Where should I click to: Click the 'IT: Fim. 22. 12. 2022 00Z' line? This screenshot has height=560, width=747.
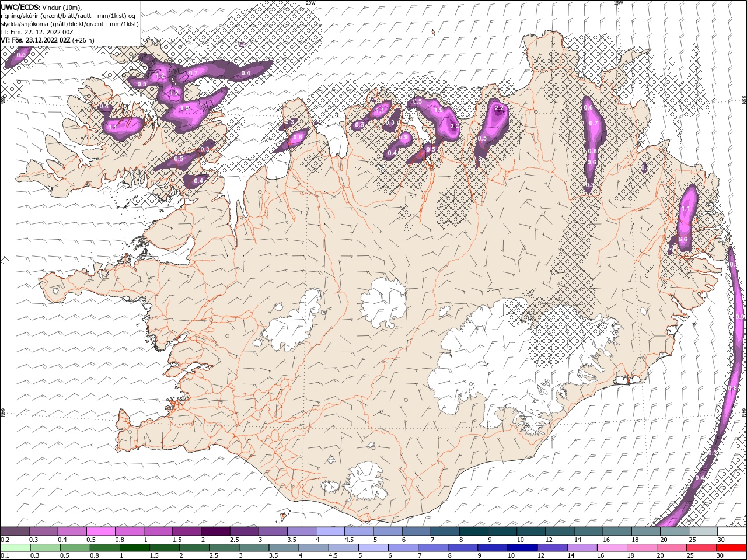[37, 32]
